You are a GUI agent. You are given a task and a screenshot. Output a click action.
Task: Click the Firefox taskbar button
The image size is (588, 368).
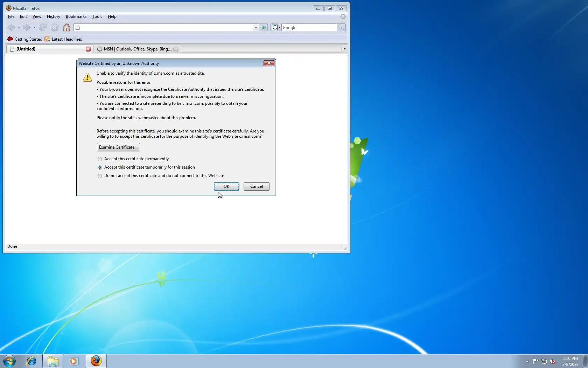[x=96, y=361]
